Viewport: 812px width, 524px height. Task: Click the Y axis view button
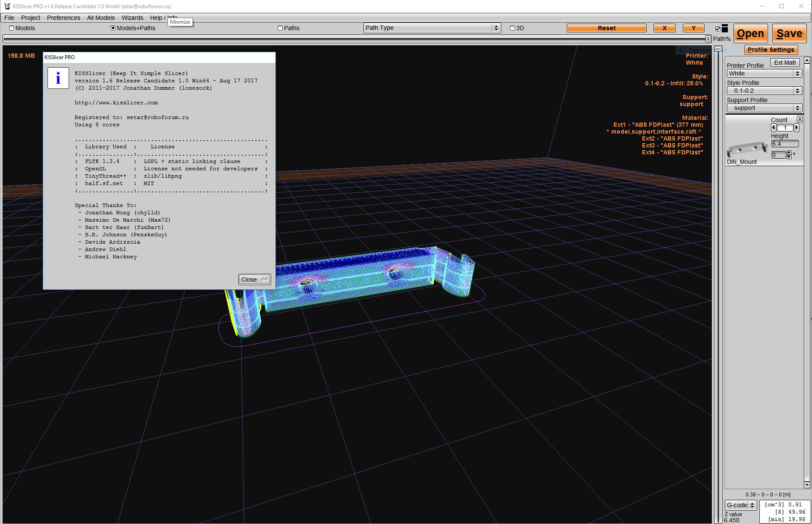coord(693,28)
